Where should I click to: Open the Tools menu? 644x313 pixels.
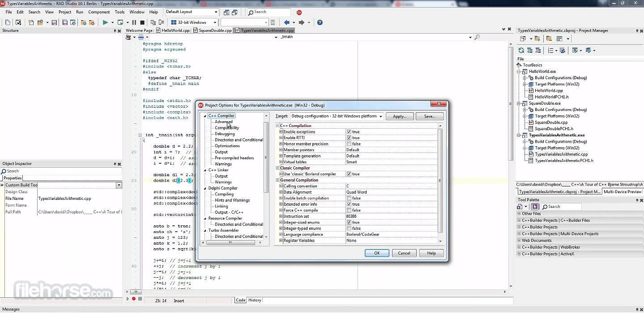119,12
